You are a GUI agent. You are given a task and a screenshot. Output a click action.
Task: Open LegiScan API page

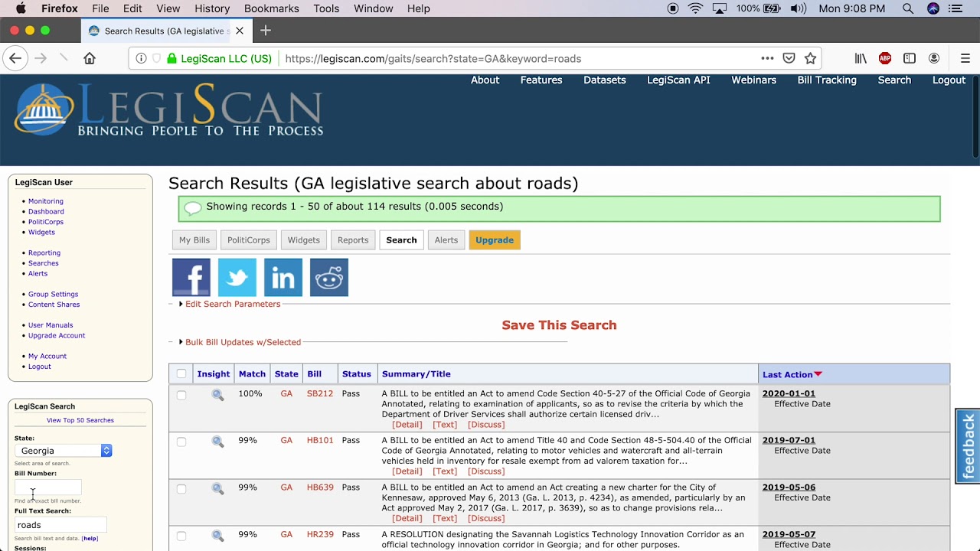678,80
